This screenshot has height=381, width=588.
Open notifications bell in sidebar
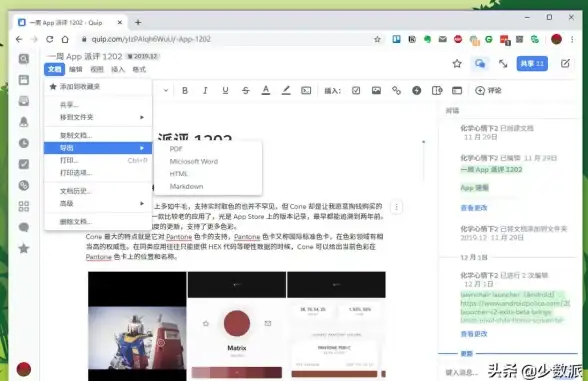point(24,122)
